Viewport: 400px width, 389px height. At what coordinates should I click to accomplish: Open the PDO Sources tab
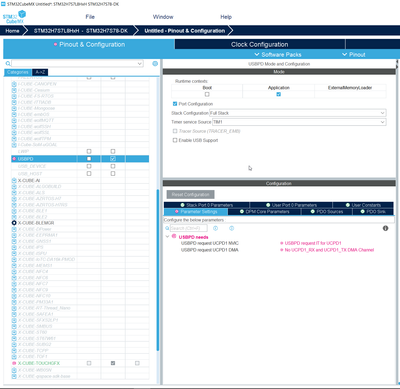point(327,212)
